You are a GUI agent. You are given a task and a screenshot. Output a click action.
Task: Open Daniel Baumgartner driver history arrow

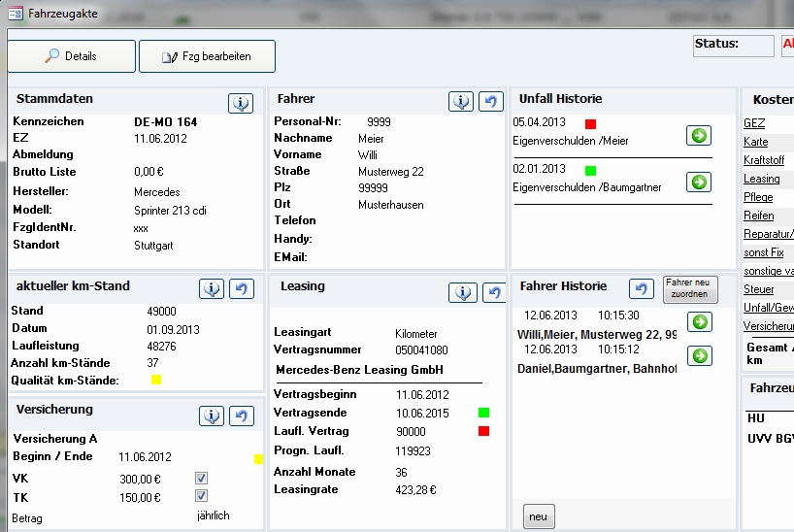(x=700, y=355)
